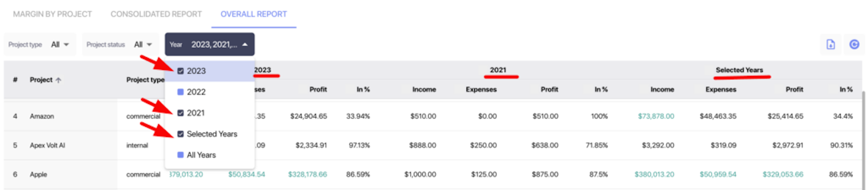Select the Overall Report tab

coord(253,14)
